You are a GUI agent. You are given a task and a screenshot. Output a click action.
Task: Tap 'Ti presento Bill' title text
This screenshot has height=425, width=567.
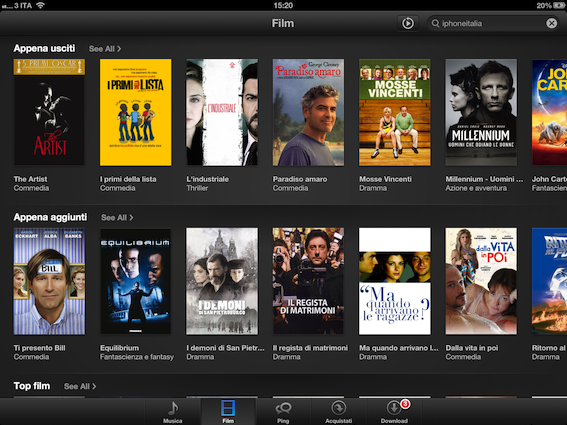click(39, 348)
